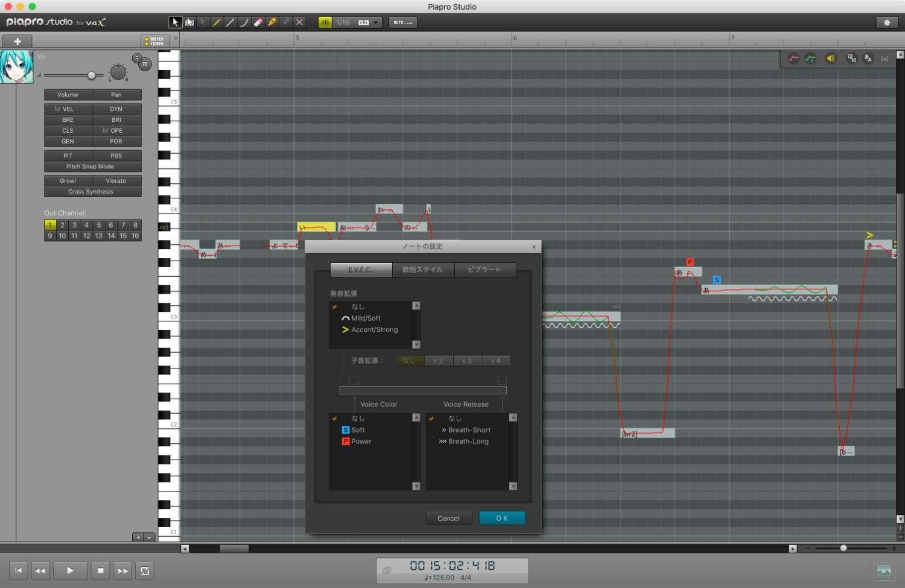Viewport: 905px width, 588px height.
Task: Select the Pencil draw tool
Action: tap(217, 22)
